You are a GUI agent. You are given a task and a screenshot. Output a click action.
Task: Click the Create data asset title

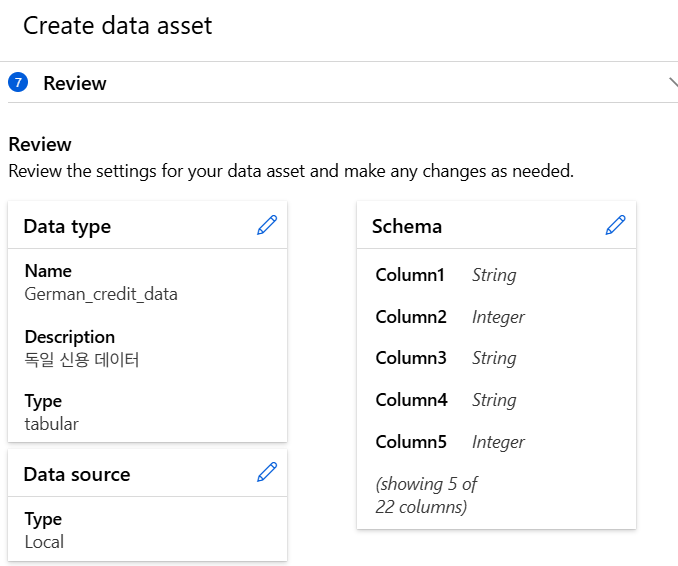118,26
